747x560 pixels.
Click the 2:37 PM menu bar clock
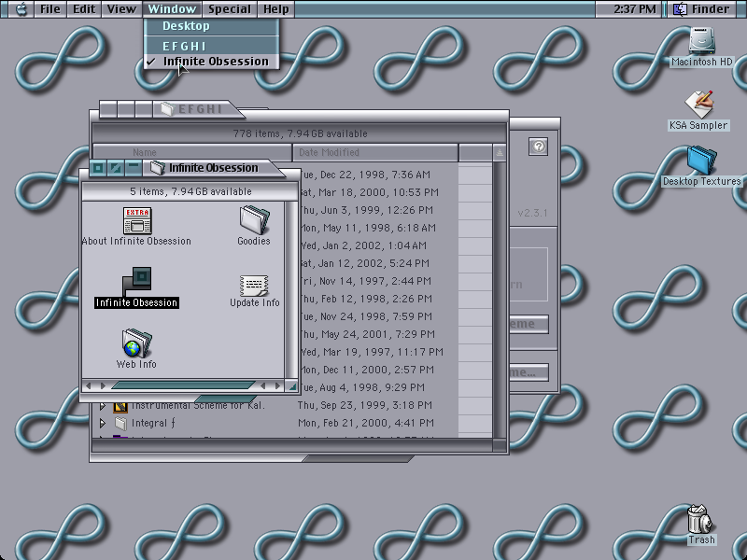(x=635, y=9)
